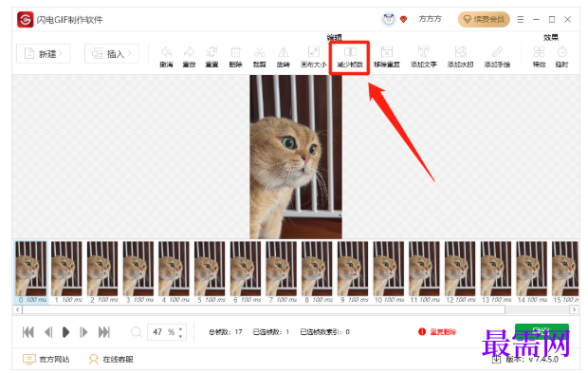Image resolution: width=588 pixels, height=373 pixels.
Task: Click the timeline scrollbar left arrow
Action: point(18,310)
